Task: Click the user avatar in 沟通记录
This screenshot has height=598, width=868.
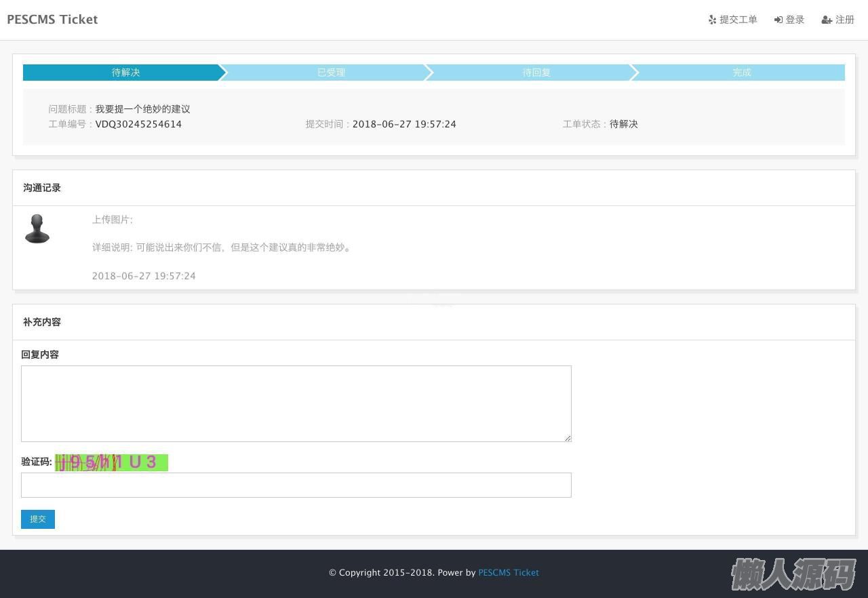Action: 37,229
